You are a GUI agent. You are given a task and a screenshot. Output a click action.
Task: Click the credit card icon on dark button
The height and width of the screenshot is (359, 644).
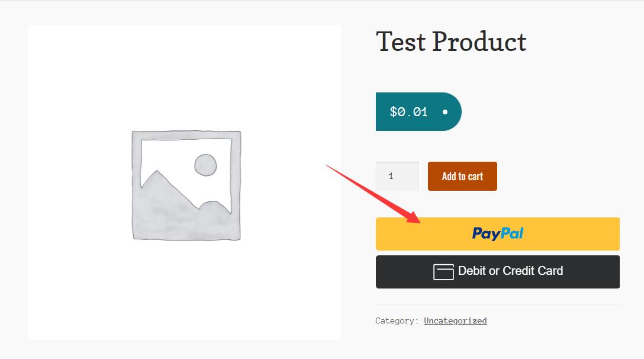[443, 272]
